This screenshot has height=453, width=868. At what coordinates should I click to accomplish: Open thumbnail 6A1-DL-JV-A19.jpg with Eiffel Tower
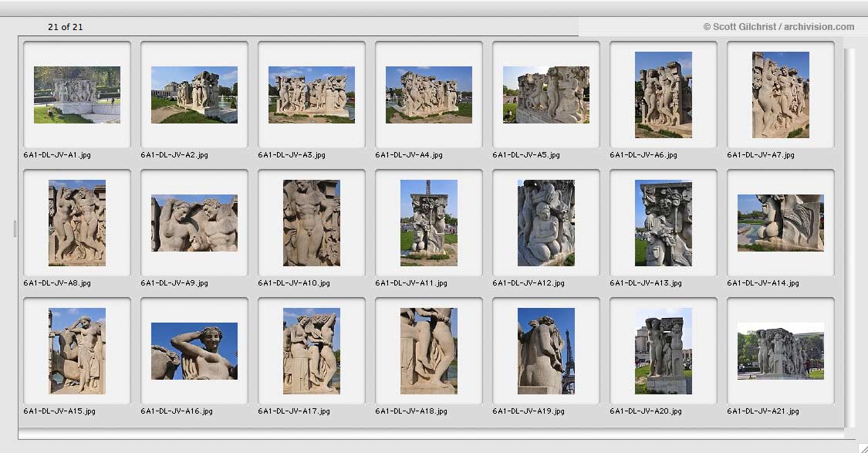coord(546,351)
